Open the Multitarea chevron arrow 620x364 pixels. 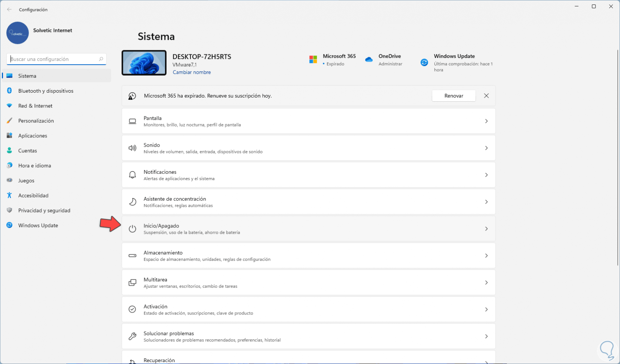486,283
